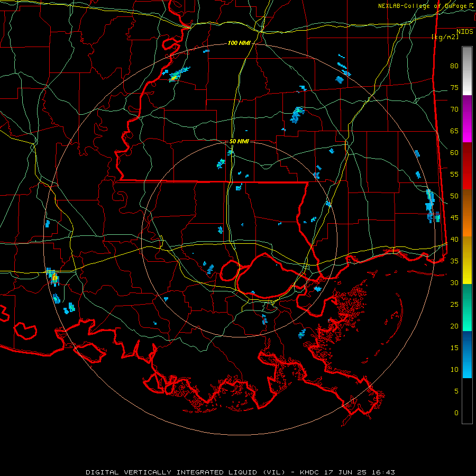The height and width of the screenshot is (476, 476).
Task: Select the yellow segment of the color bar
Action: (x=467, y=260)
